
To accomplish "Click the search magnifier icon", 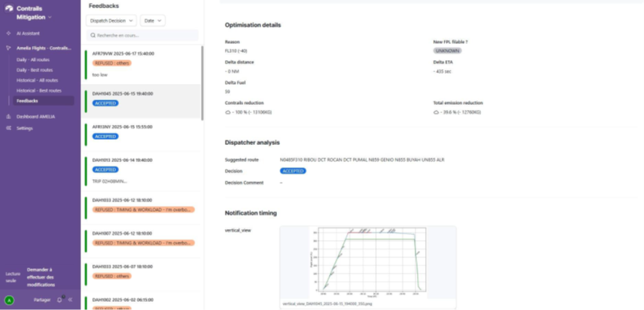I will tap(92, 35).
